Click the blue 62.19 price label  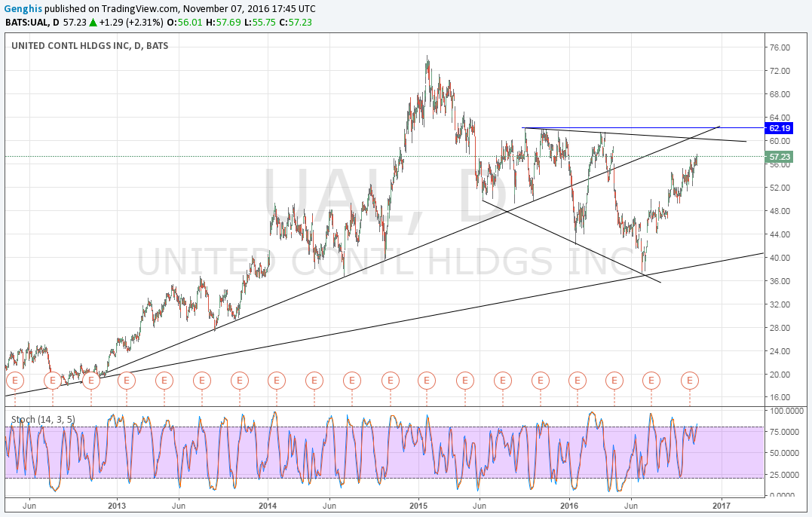click(x=779, y=128)
